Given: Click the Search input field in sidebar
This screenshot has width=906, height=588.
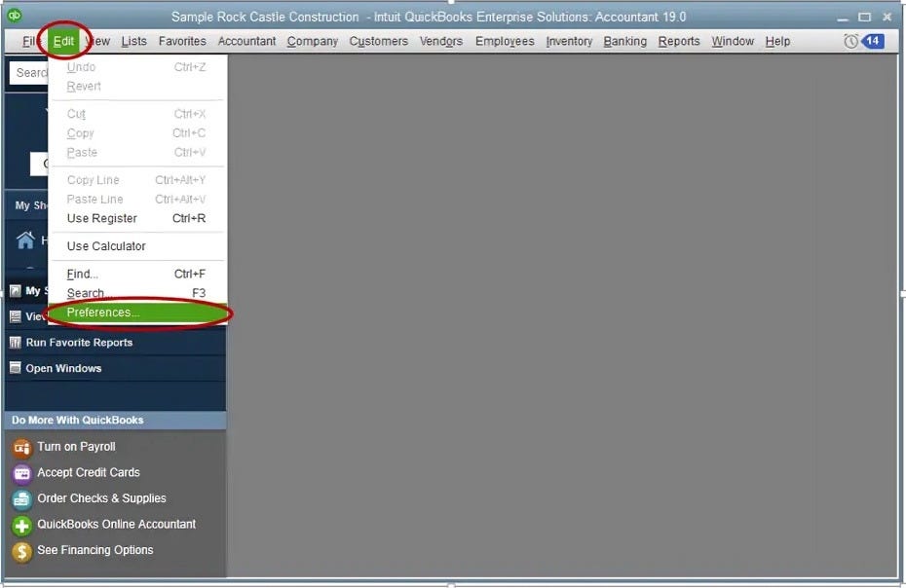Looking at the screenshot, I should click(29, 73).
